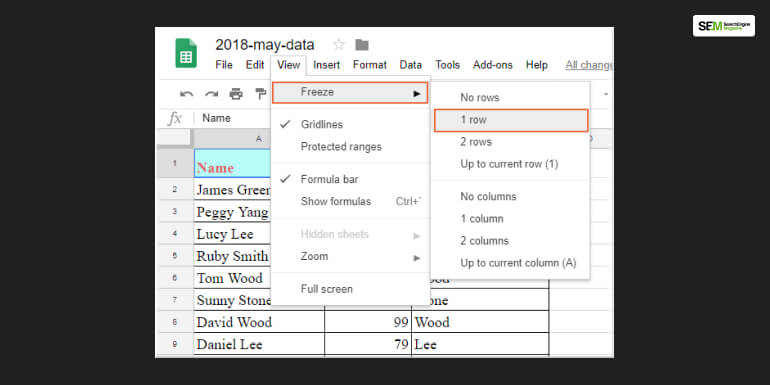Select row 8 header
Viewport: 770px width, 385px height.
pyautogui.click(x=175, y=322)
